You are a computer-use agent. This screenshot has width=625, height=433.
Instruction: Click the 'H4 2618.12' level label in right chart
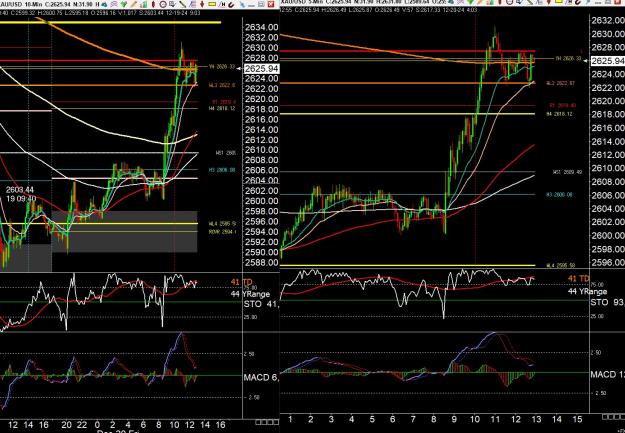coord(559,114)
